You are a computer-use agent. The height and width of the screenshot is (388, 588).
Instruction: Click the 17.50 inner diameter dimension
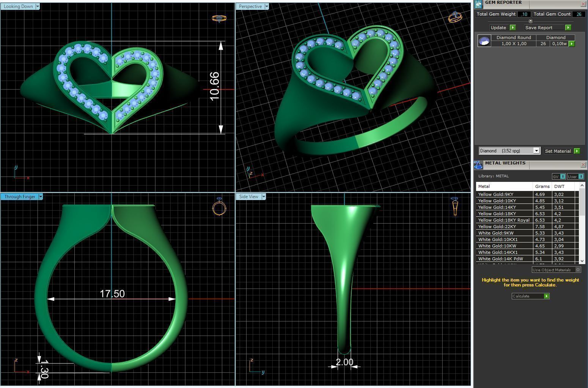[x=112, y=294]
